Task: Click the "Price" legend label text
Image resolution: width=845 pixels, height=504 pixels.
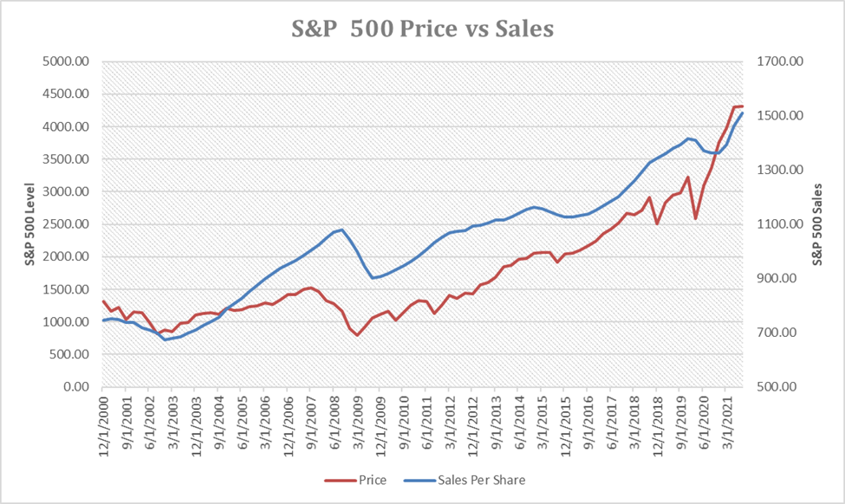Action: pos(374,480)
